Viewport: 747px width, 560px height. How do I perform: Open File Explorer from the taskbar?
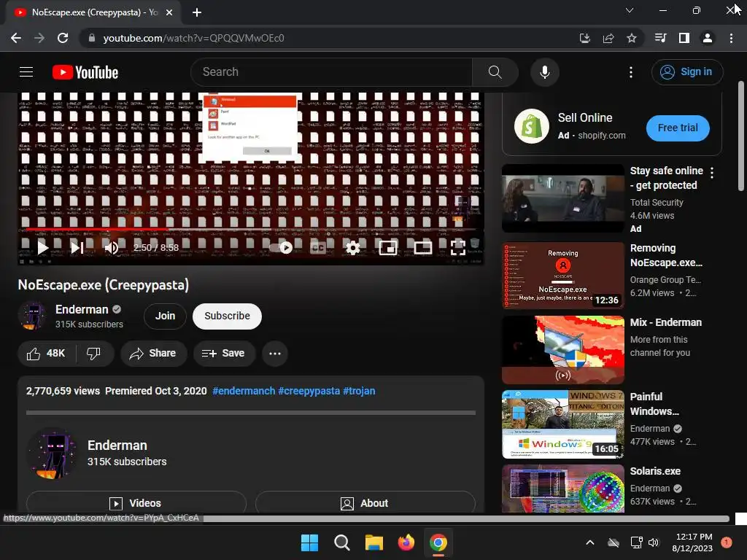point(374,542)
